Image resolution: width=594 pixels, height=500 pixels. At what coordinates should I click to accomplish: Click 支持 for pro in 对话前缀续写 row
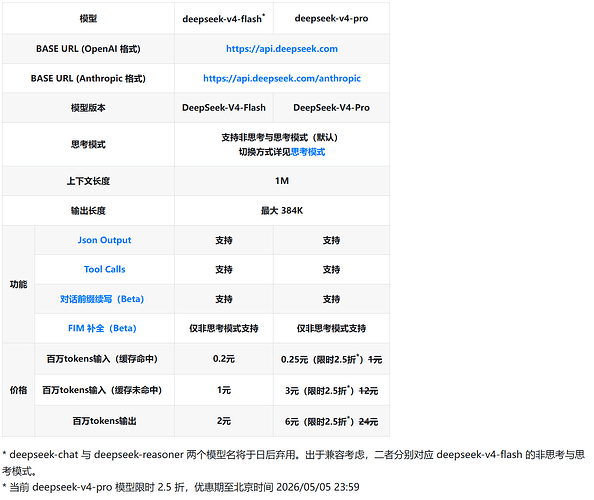[331, 299]
